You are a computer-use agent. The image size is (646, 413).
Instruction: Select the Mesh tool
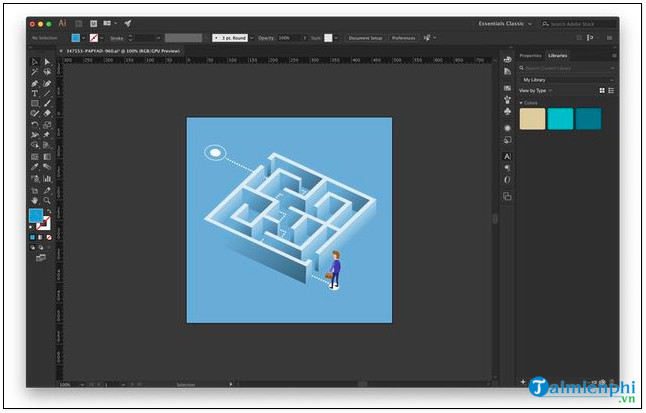point(35,157)
